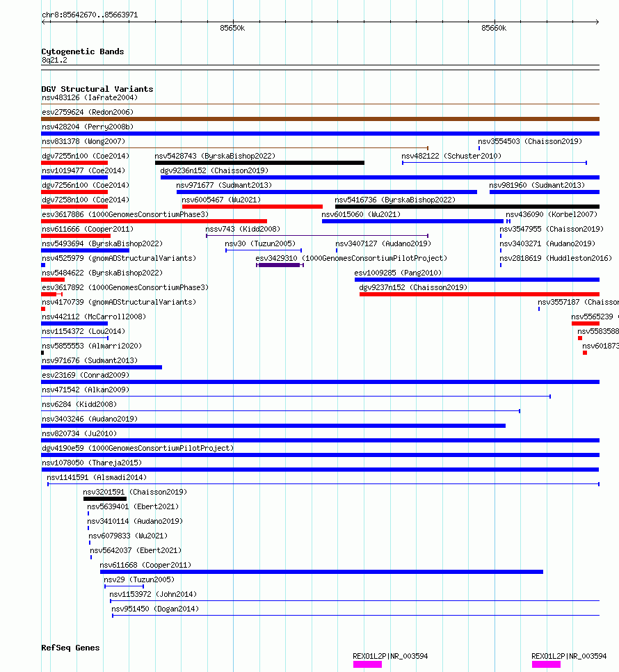
Task: Open the nsv1078050 (Thareja2015) label
Action: (92, 462)
